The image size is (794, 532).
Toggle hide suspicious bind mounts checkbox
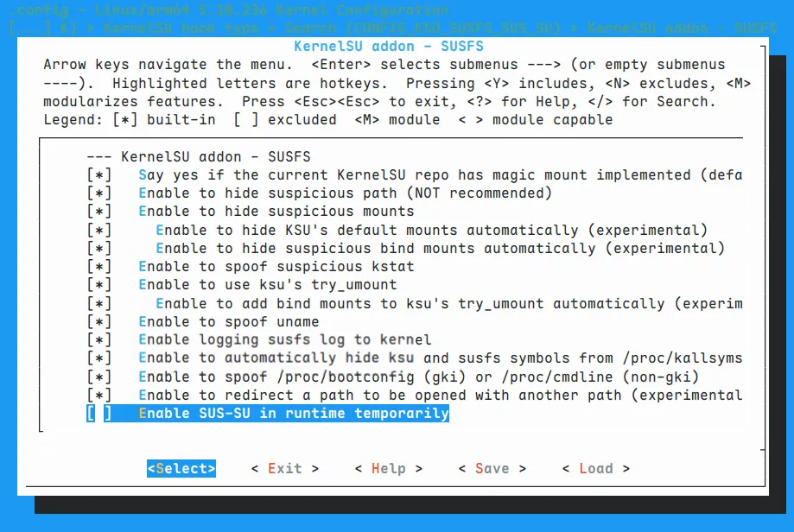point(99,248)
